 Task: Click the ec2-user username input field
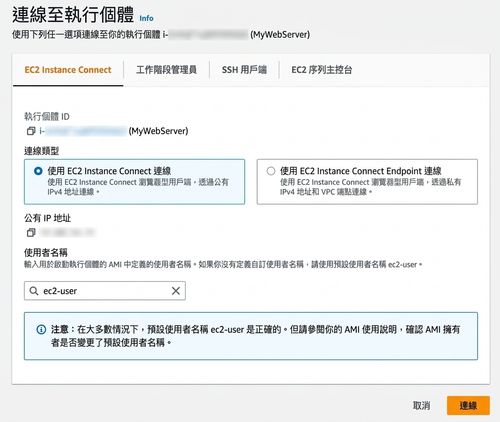pyautogui.click(x=105, y=291)
